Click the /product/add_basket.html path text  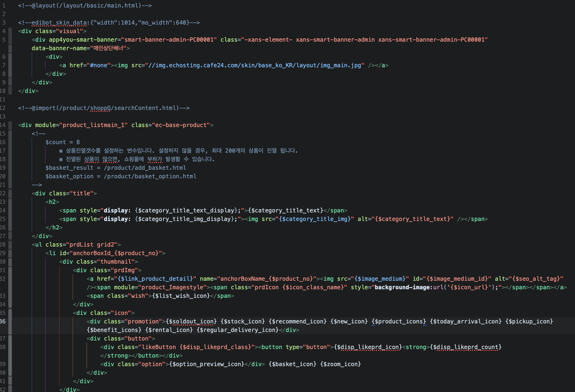[145, 168]
